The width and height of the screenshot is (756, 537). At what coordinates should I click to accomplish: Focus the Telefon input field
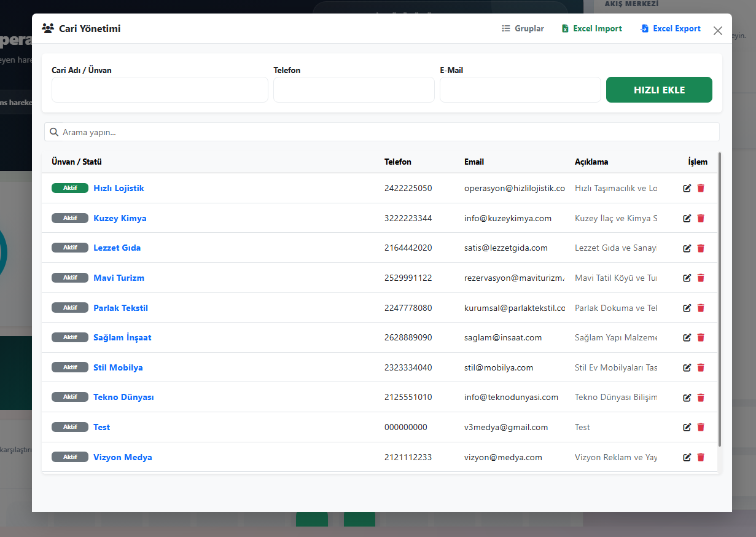click(354, 90)
